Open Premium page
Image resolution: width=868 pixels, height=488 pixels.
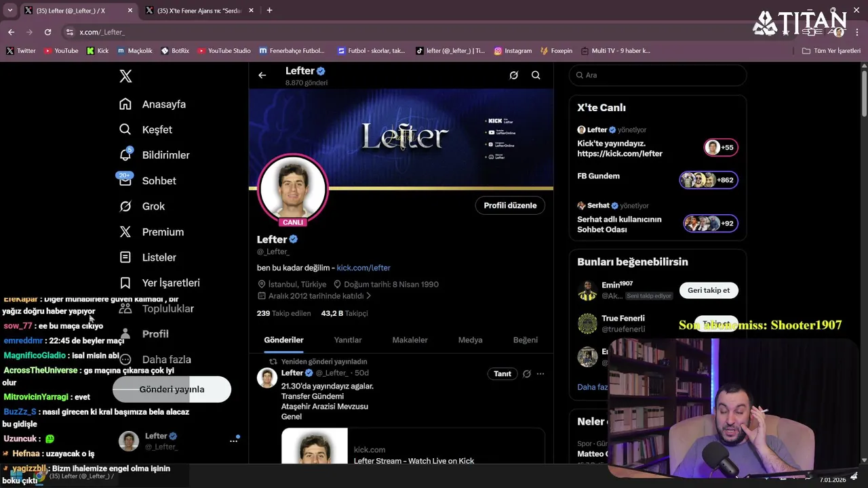151,232
